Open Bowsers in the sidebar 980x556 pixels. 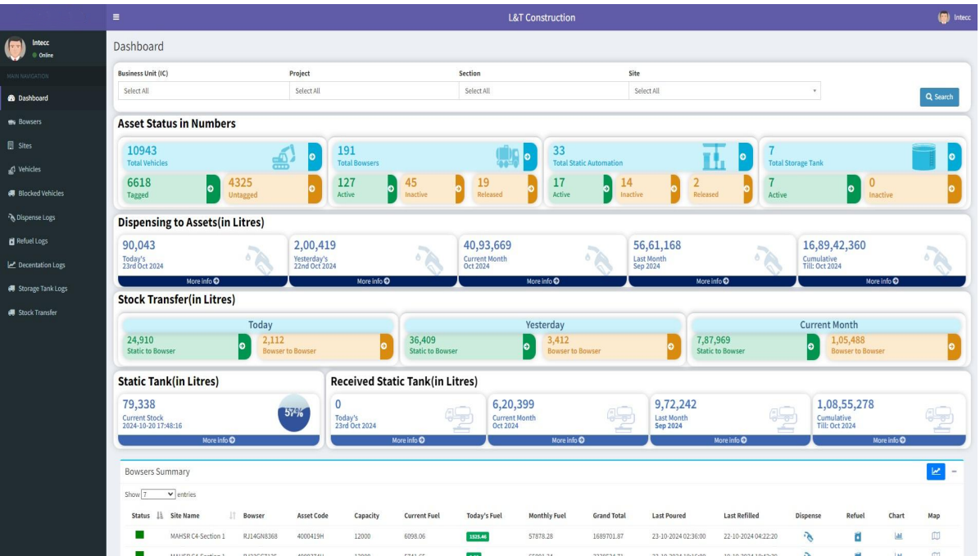point(53,122)
